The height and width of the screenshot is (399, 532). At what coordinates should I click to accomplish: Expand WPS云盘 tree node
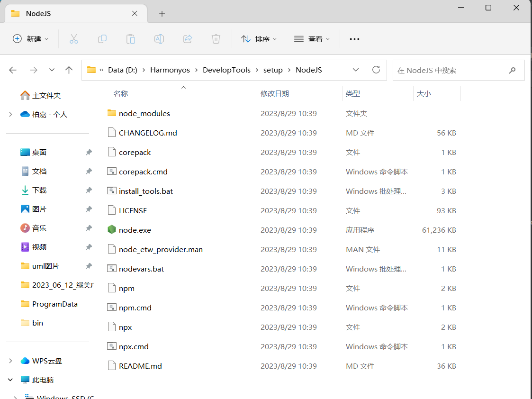(x=10, y=361)
